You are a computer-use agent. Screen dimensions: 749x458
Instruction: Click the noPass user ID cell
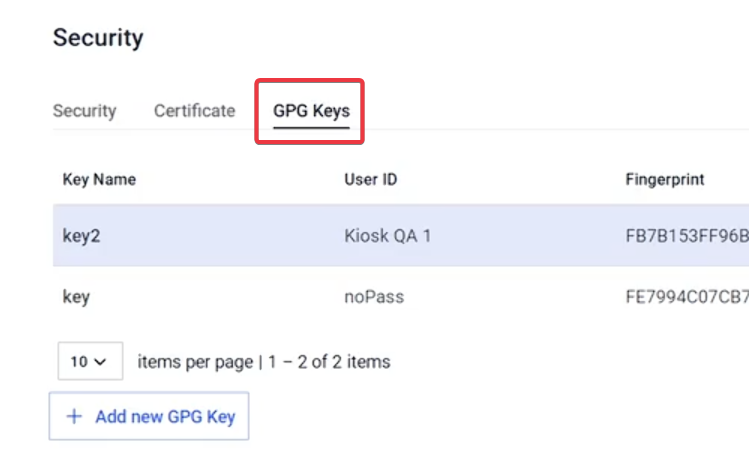click(x=373, y=297)
